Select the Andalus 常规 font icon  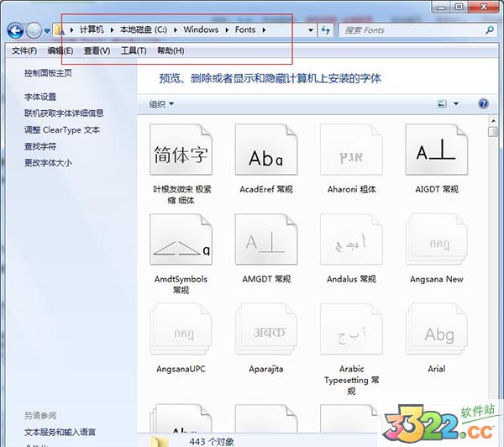[351, 239]
